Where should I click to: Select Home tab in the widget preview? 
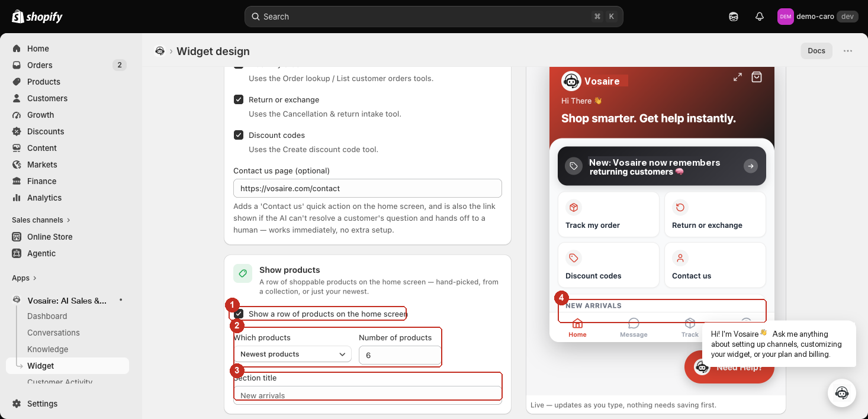click(x=577, y=328)
